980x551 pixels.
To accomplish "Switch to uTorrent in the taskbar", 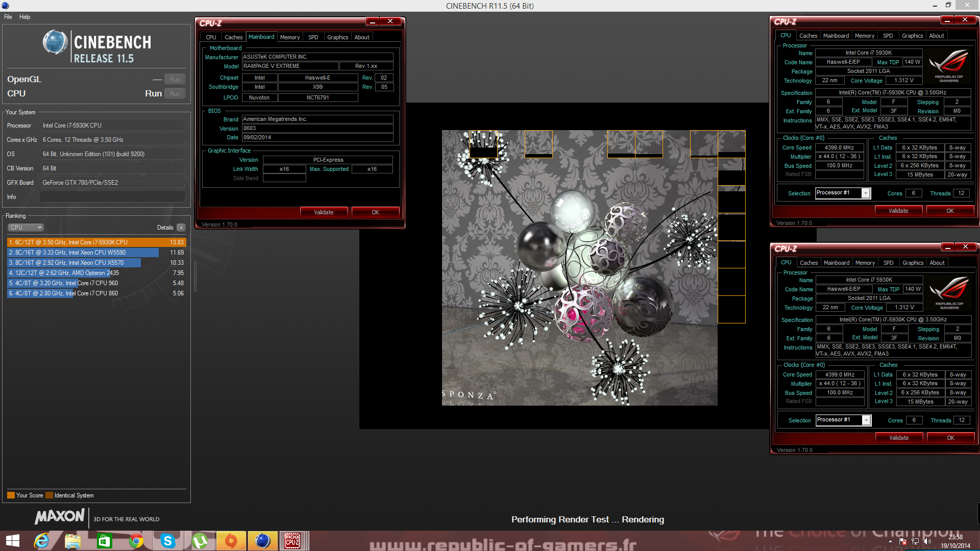I will coord(200,541).
